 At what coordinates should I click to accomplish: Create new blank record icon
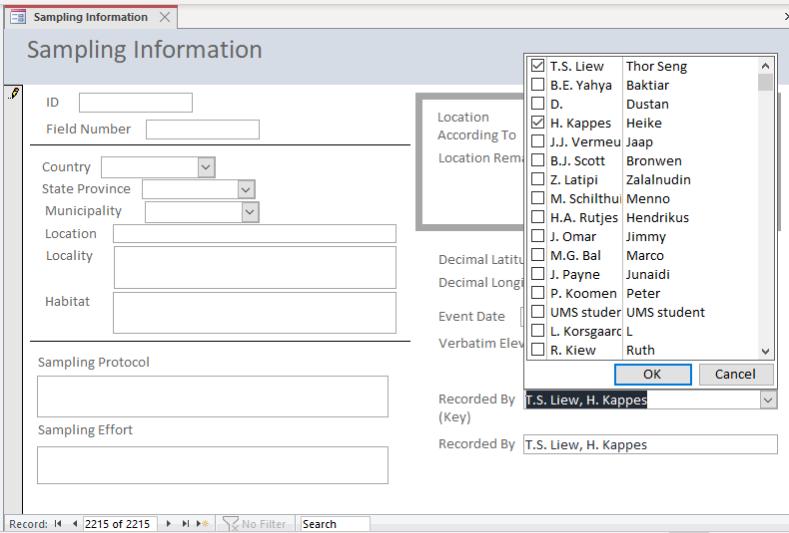click(x=202, y=523)
